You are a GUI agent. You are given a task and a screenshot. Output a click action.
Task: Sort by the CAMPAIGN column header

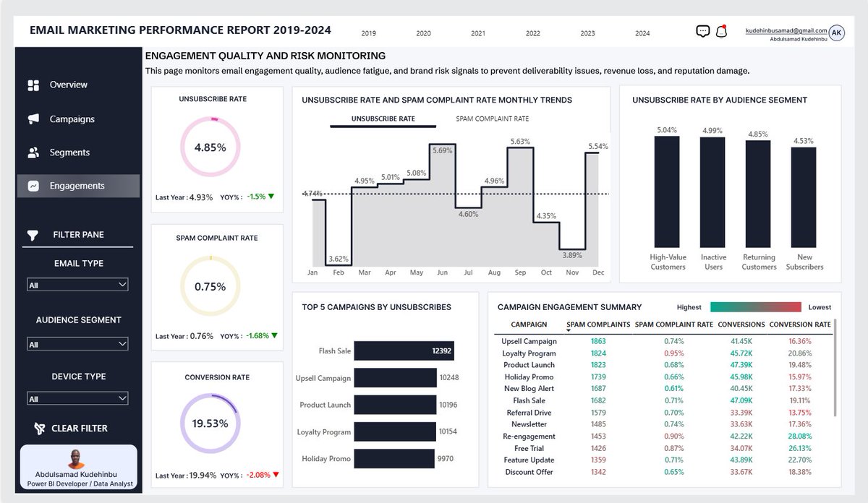(x=529, y=324)
